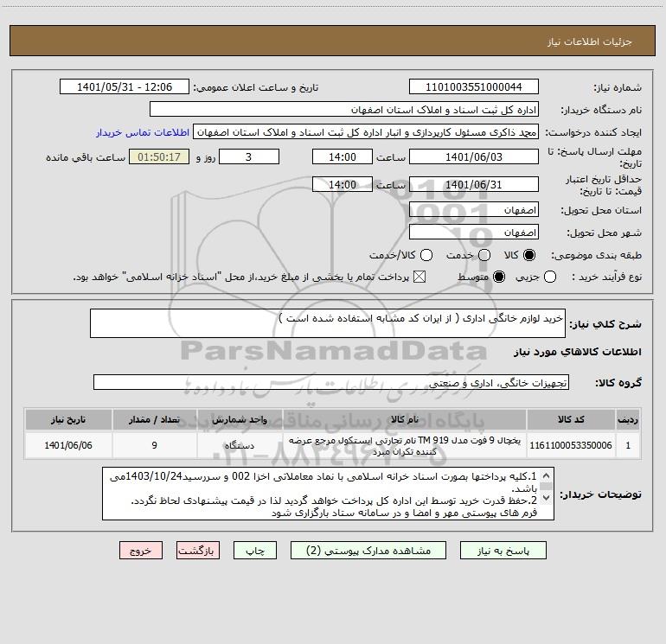Click the request creator name field
This screenshot has width=666, height=644.
pos(366,132)
